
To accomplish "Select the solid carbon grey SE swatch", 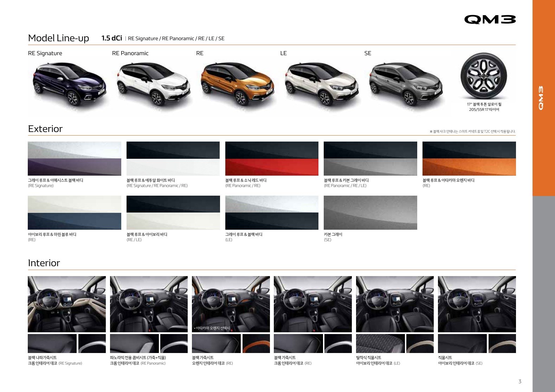I will click(x=370, y=213).
